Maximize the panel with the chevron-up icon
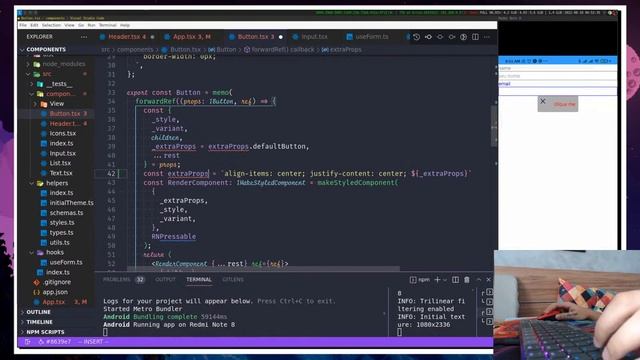This screenshot has height=360, width=640. (x=479, y=280)
